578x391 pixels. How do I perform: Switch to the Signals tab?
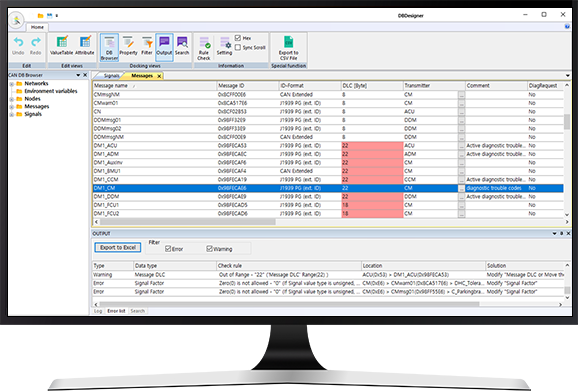point(111,76)
